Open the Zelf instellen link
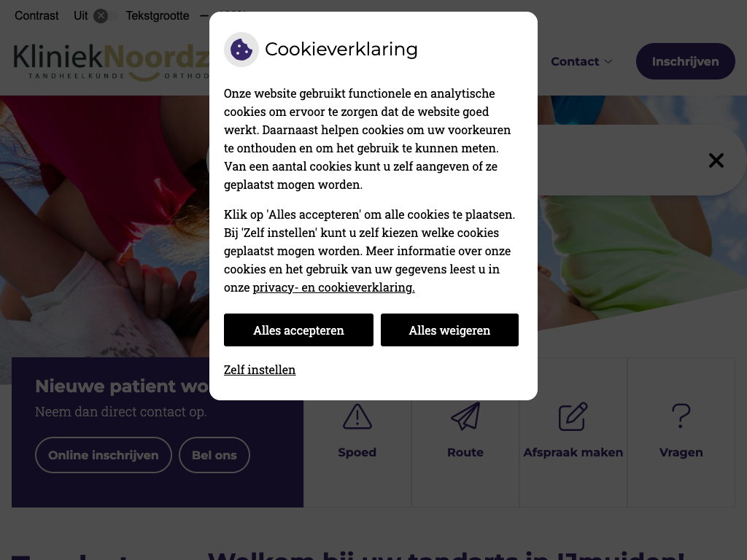Image resolution: width=747 pixels, height=560 pixels. [260, 370]
